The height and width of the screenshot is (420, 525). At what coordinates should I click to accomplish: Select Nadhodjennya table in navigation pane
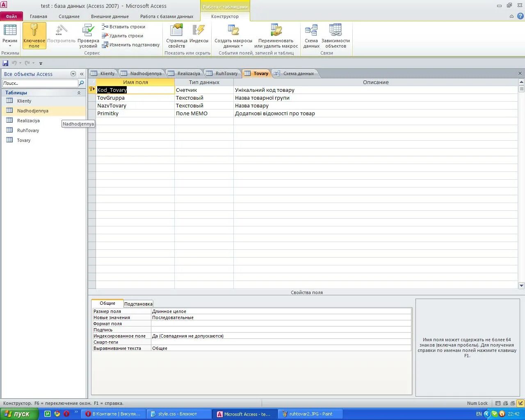click(44, 111)
